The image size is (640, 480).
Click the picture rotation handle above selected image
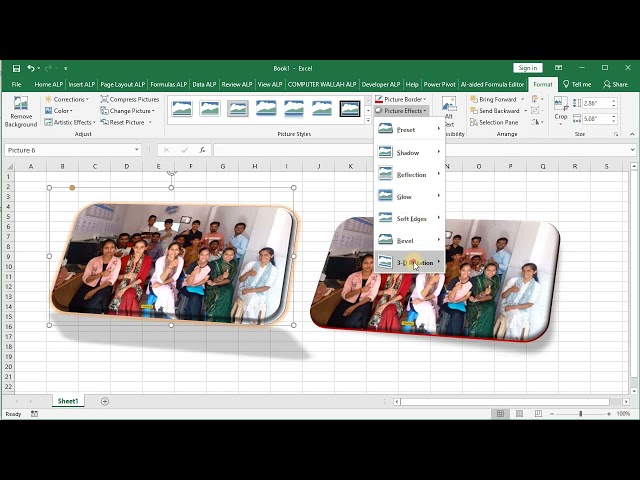coord(171,173)
